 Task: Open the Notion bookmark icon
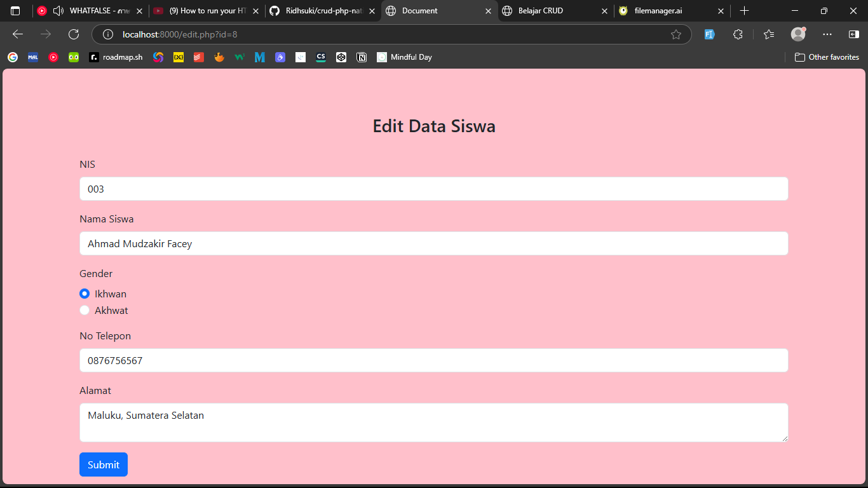pyautogui.click(x=362, y=57)
